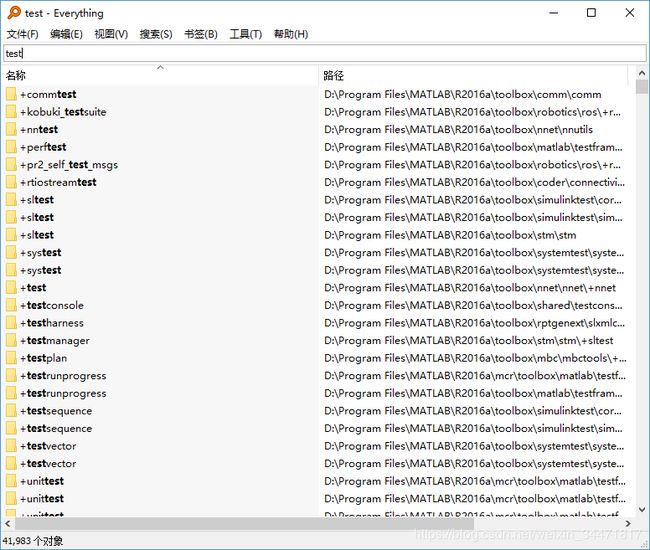Open the 帮助(H) menu
Viewport: 650px width, 550px height.
pyautogui.click(x=291, y=34)
